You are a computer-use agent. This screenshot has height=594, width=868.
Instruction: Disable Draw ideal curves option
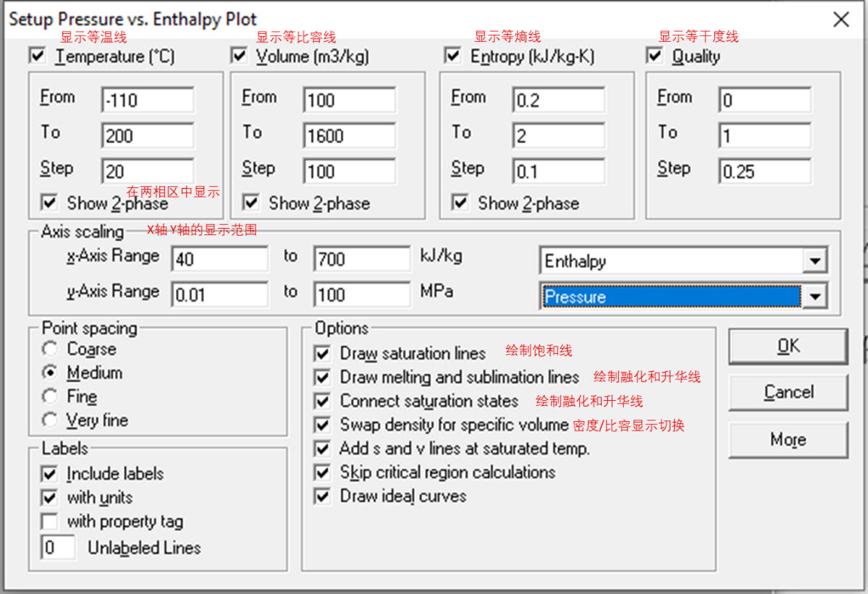click(x=323, y=496)
